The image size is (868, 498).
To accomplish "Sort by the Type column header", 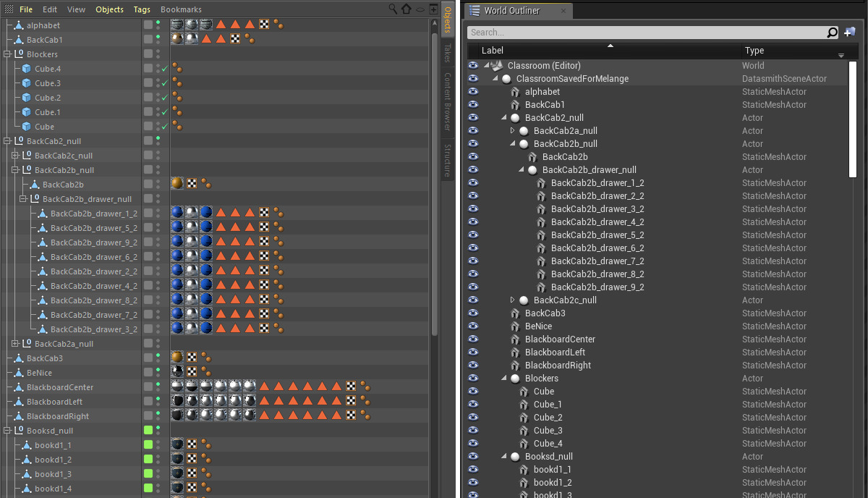I will pos(754,51).
